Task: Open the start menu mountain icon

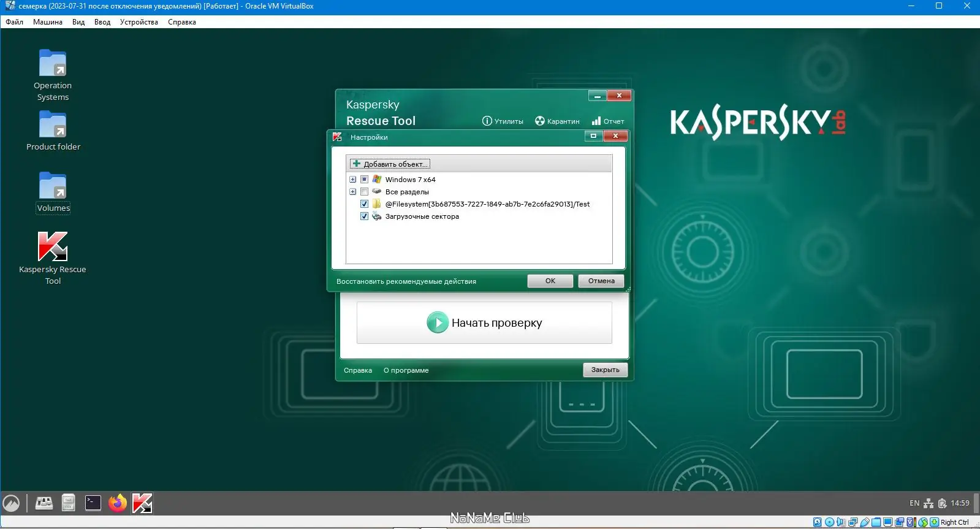Action: (x=11, y=503)
